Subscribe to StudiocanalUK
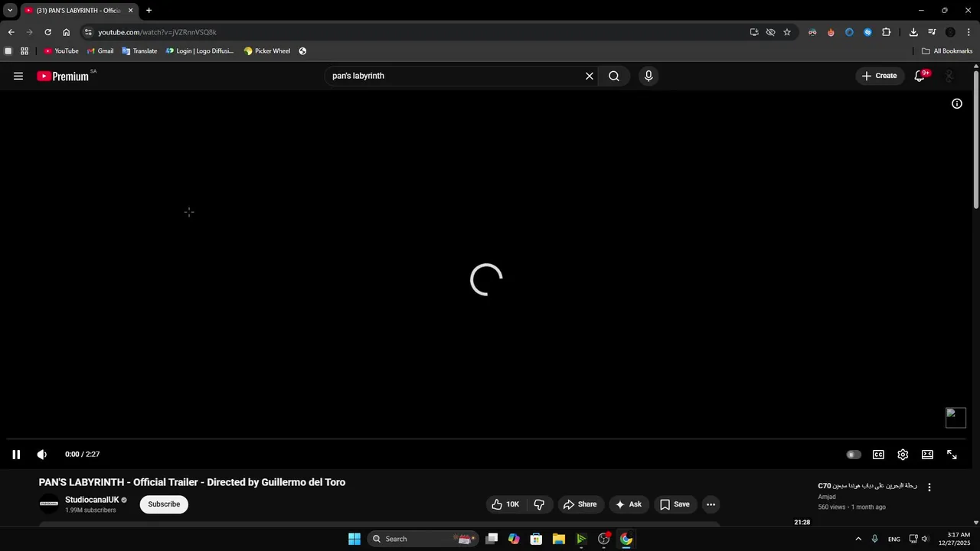Viewport: 980px width, 551px height. click(164, 504)
